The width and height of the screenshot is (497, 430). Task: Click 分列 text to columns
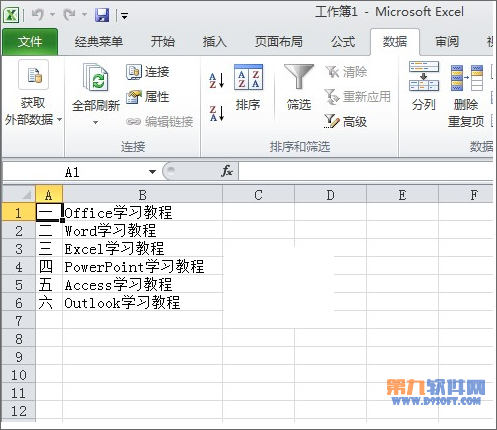424,86
